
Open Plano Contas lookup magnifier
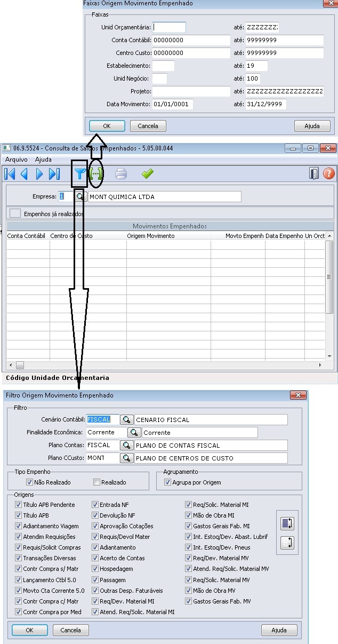pyautogui.click(x=126, y=446)
